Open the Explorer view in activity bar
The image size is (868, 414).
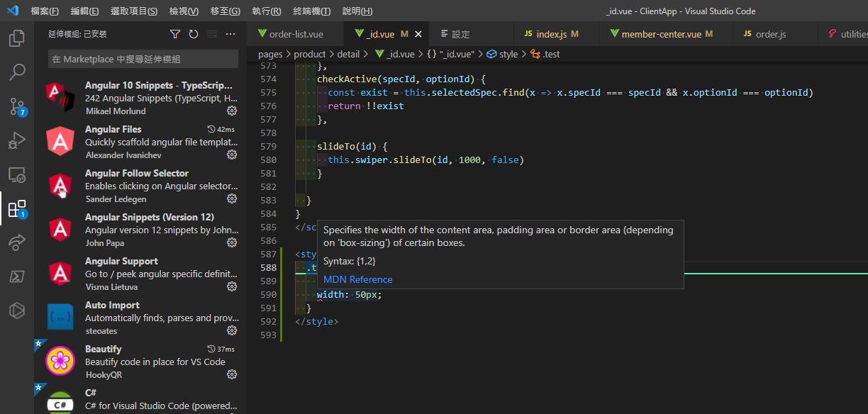(16, 38)
